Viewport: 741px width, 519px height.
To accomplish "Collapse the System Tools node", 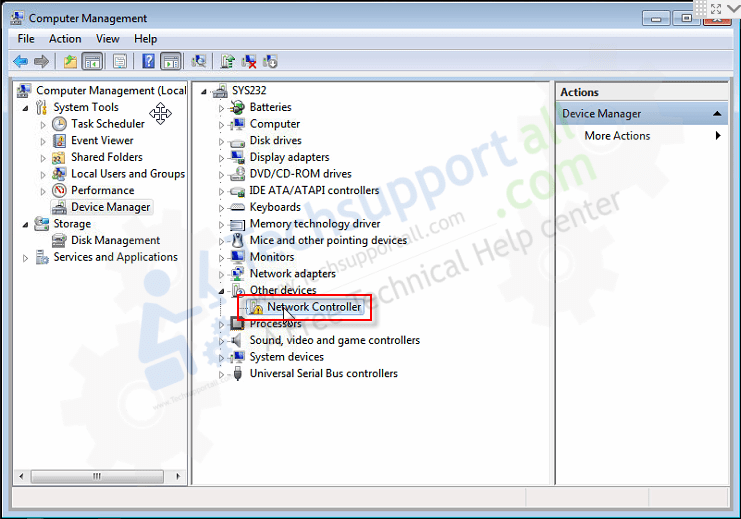I will pyautogui.click(x=26, y=108).
